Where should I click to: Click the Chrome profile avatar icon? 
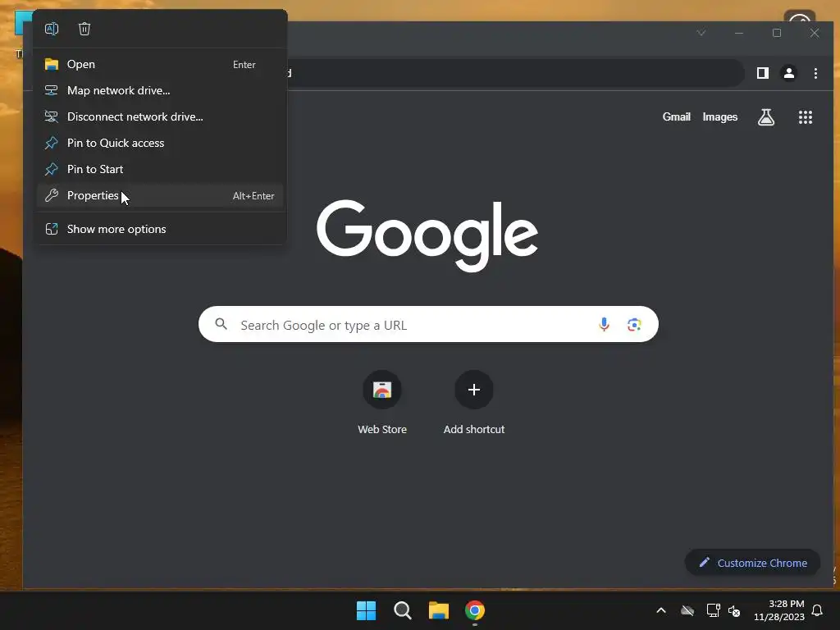point(788,73)
